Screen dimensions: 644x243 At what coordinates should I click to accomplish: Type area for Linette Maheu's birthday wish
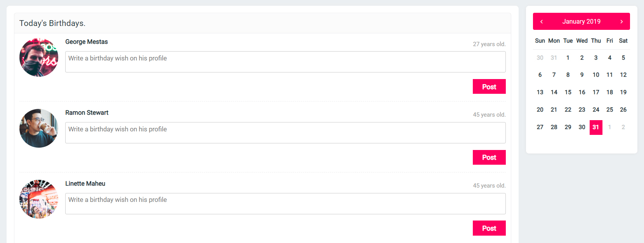285,203
